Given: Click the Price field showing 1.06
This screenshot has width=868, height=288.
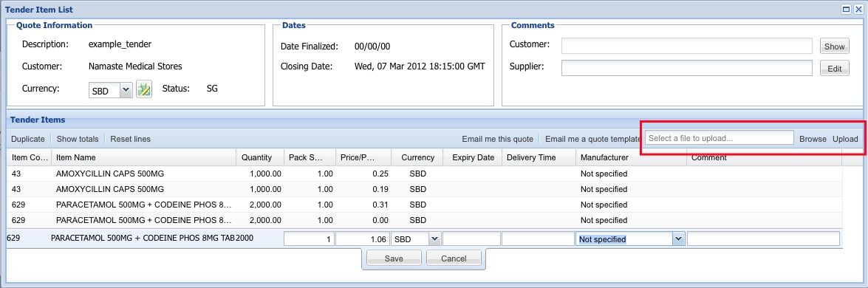Looking at the screenshot, I should point(363,239).
